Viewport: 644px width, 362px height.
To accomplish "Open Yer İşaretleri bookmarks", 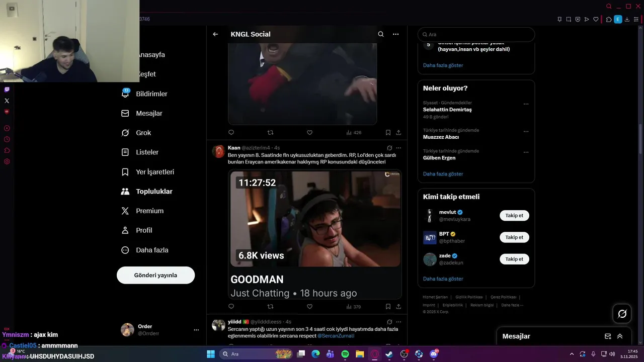I will [x=148, y=172].
